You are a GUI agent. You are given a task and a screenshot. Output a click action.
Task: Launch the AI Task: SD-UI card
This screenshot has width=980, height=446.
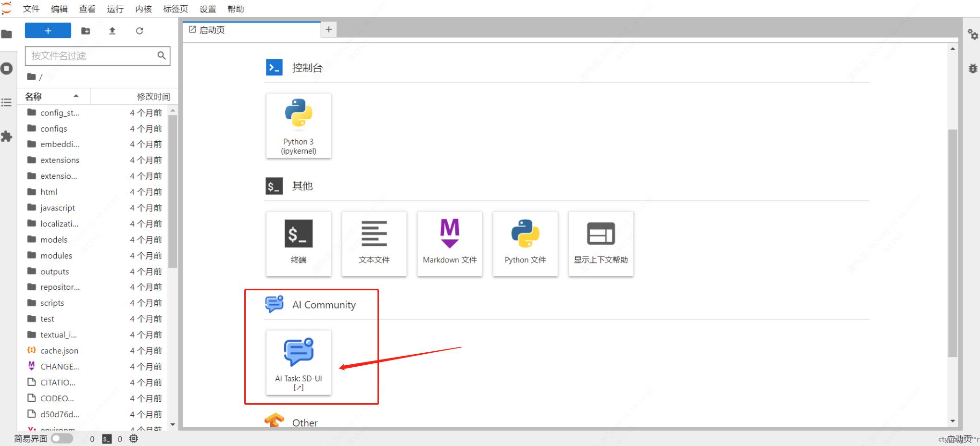click(x=298, y=363)
